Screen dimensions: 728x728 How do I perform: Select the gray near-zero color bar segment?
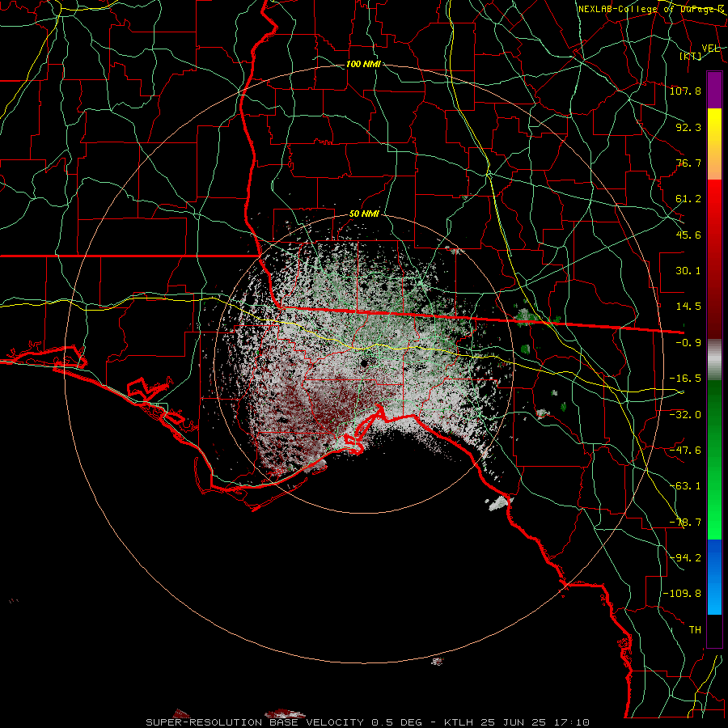coord(714,360)
